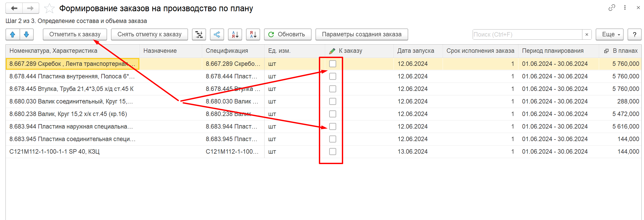This screenshot has width=644, height=220.
Task: Go back with the left arrow button
Action: 14,8
